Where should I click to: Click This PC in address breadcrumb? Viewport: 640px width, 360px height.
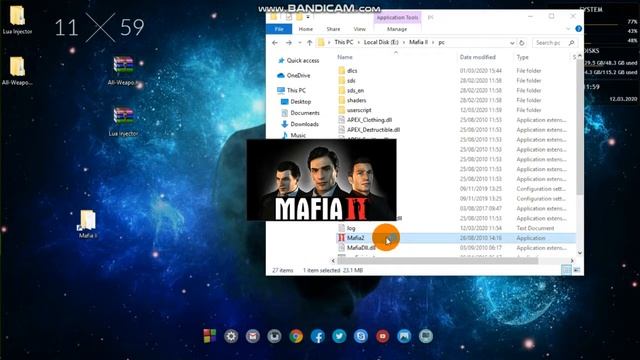pyautogui.click(x=344, y=42)
